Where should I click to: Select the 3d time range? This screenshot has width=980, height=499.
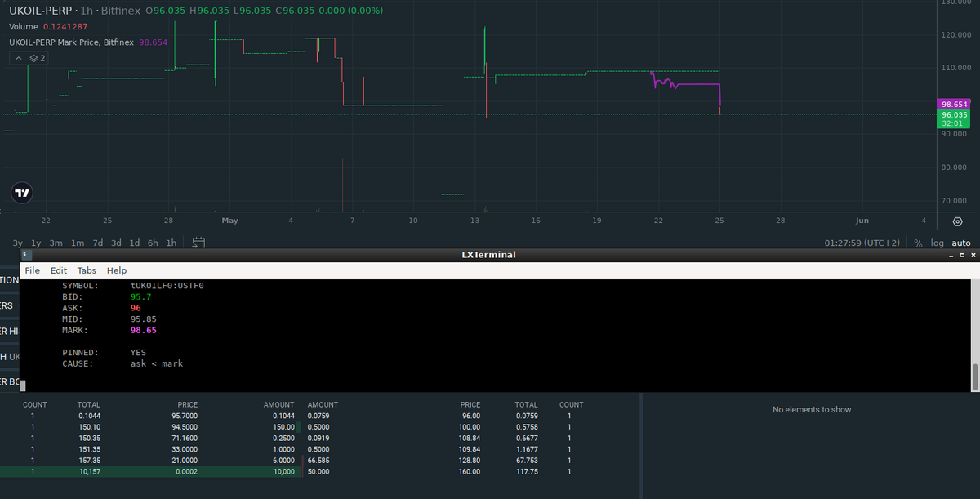coord(117,243)
